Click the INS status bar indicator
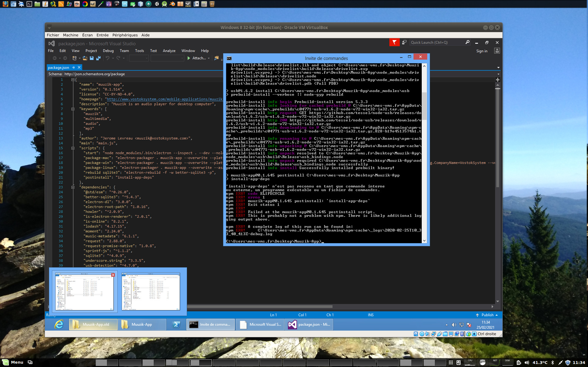The width and height of the screenshot is (588, 367). [370, 315]
